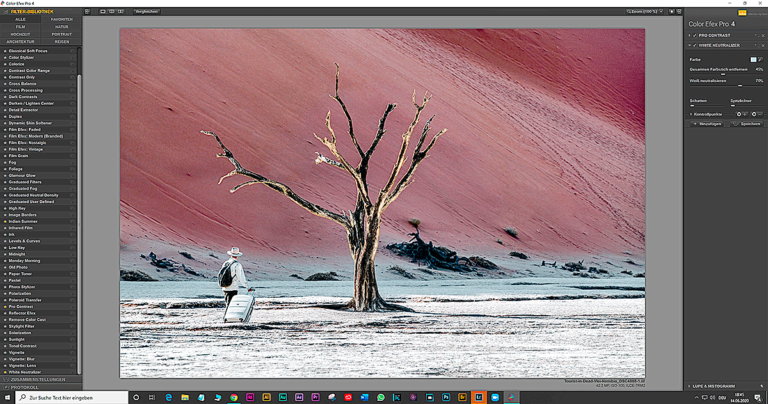Disable the Pro Contrast filter checkmark
Image resolution: width=768 pixels, height=404 pixels.
pyautogui.click(x=695, y=35)
